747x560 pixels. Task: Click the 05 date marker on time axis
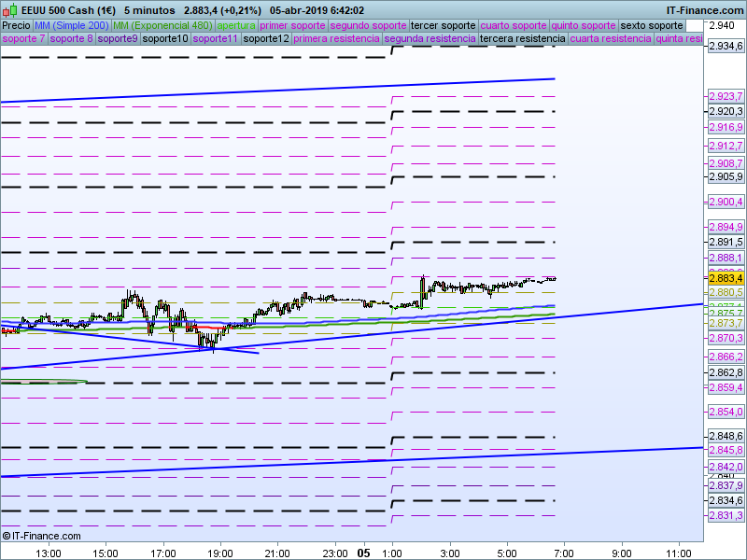coord(363,553)
